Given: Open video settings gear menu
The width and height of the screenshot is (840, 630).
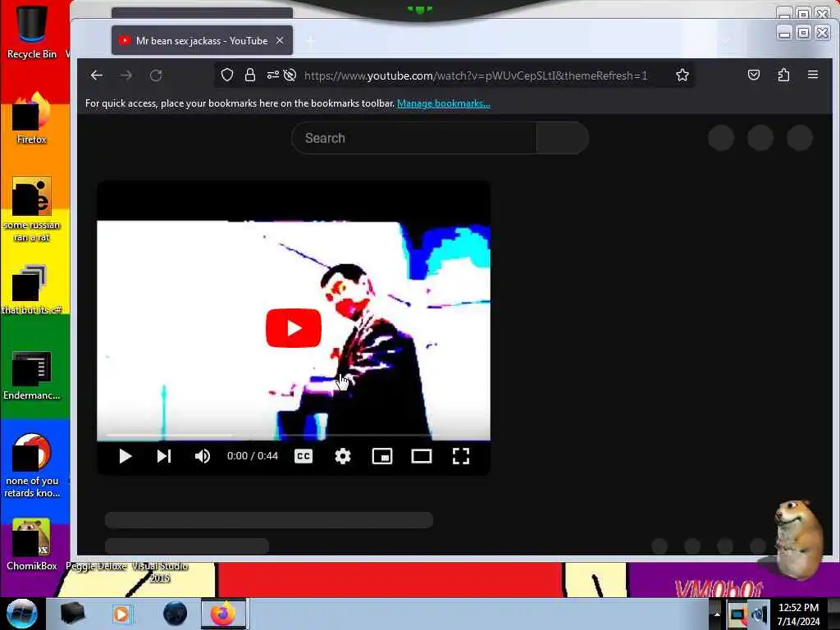Looking at the screenshot, I should coord(343,456).
